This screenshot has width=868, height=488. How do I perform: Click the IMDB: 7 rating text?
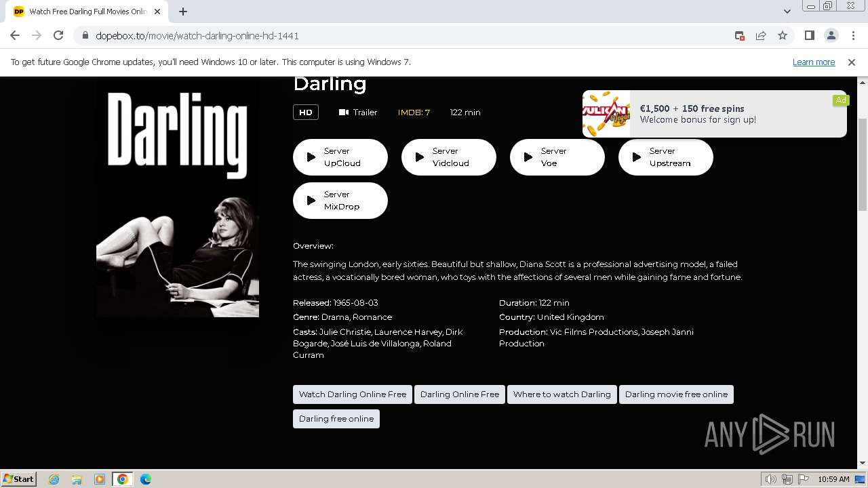[x=414, y=113]
